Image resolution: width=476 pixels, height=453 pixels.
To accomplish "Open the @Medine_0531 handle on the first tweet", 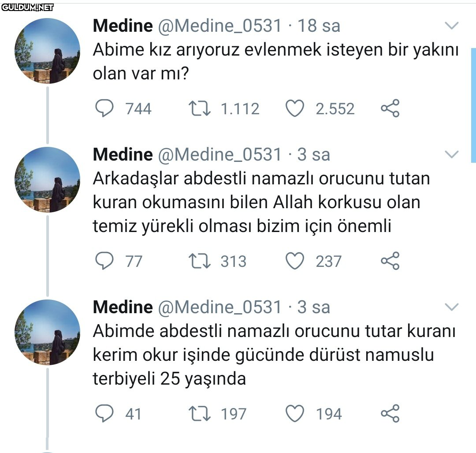I will point(219,26).
